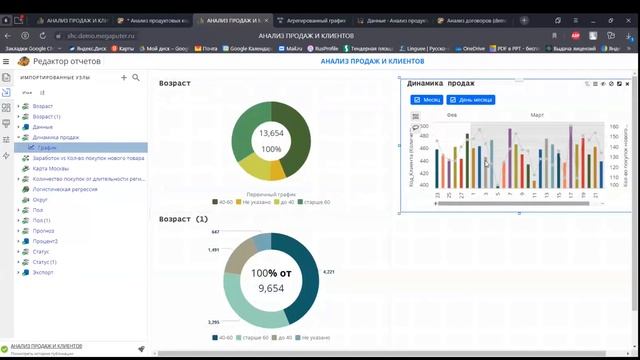
Task: Expand the Возраст (1) tree node
Action: click(x=18, y=117)
